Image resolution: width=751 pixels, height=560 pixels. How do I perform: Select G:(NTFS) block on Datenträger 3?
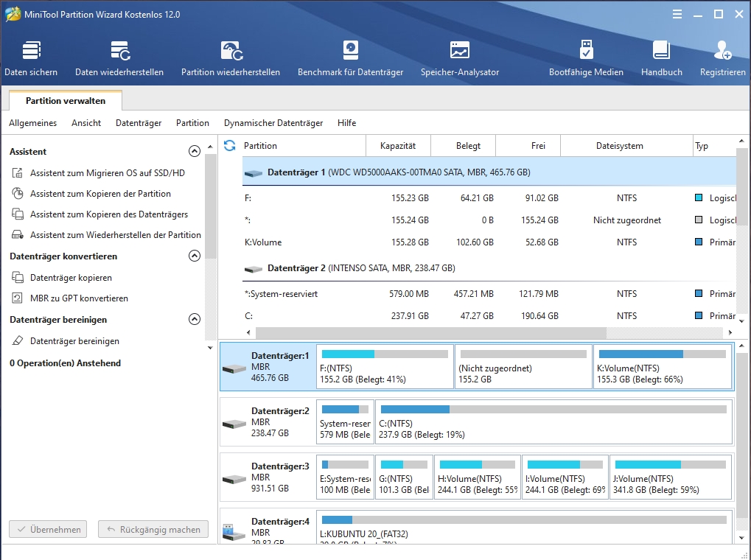[404, 477]
